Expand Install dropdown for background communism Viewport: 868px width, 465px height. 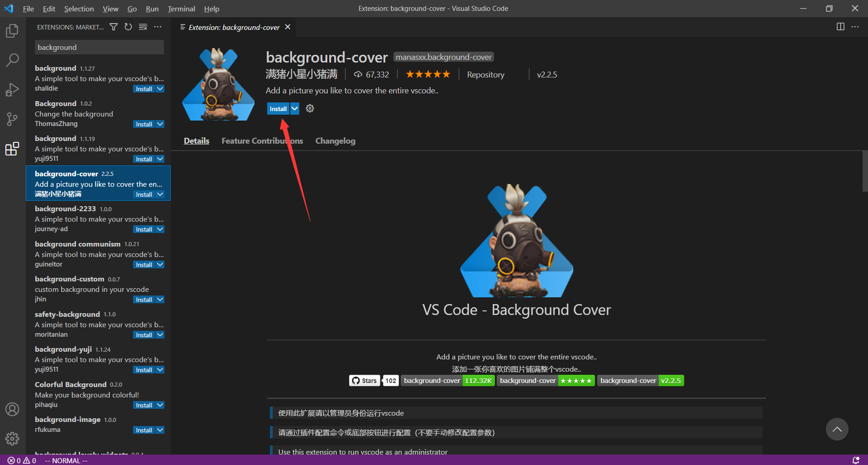point(160,265)
